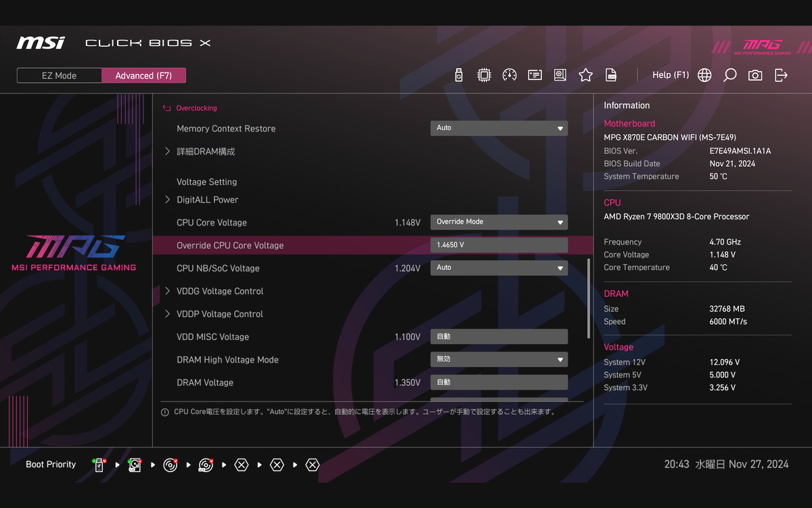Click DRAM speed 6000 MT/s value

pyautogui.click(x=728, y=322)
